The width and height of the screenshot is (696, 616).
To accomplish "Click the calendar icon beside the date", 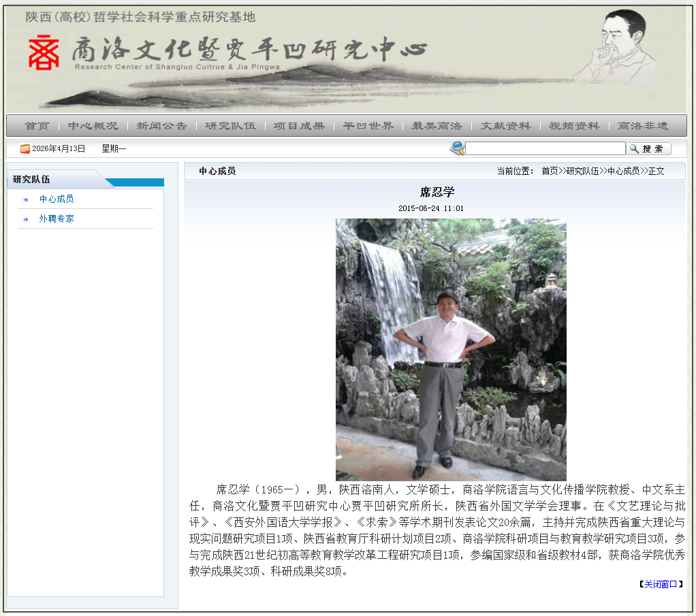I will pyautogui.click(x=25, y=148).
